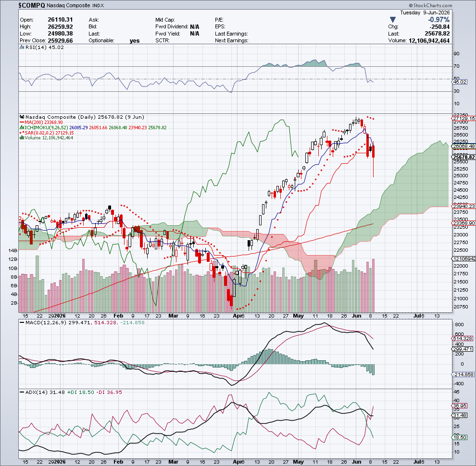The image size is (476, 466).
Task: Click the Apr label on the price panel axis
Action: pyautogui.click(x=237, y=316)
